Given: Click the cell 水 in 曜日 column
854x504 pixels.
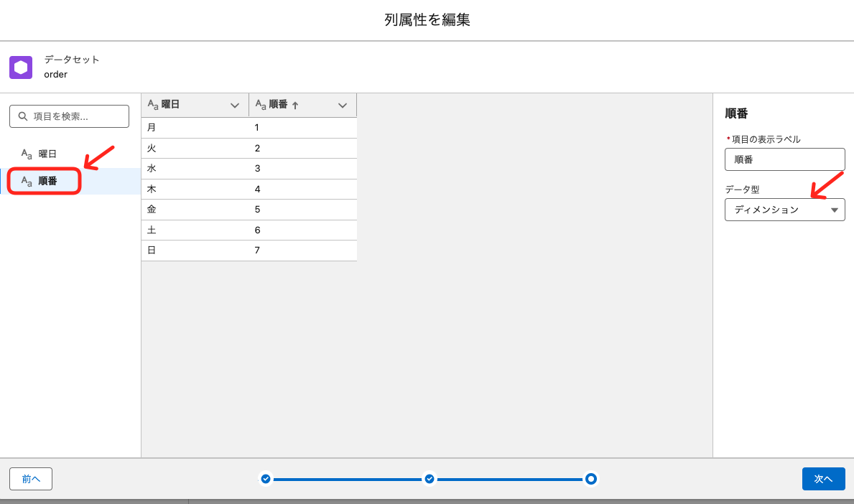Looking at the screenshot, I should pos(195,169).
